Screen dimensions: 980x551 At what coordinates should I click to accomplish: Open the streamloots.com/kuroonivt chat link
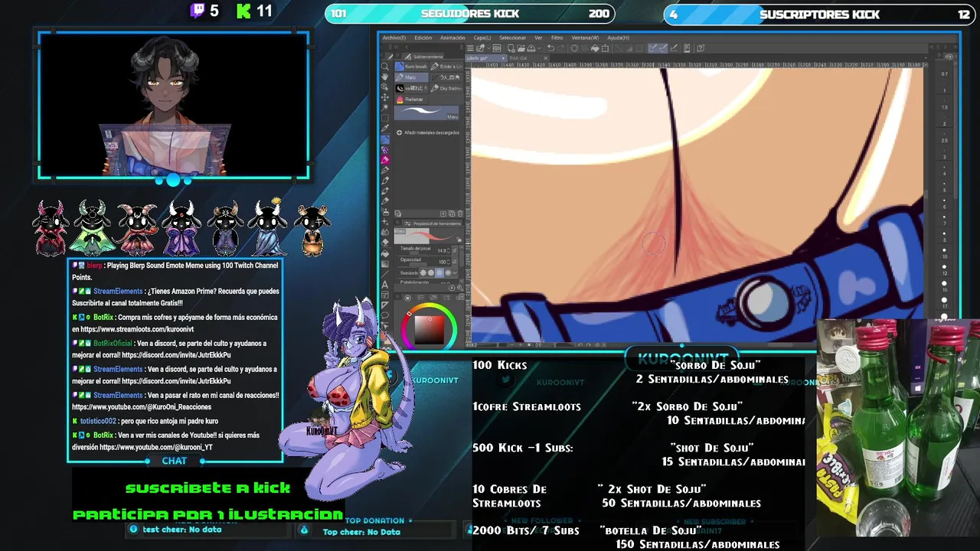pos(137,330)
